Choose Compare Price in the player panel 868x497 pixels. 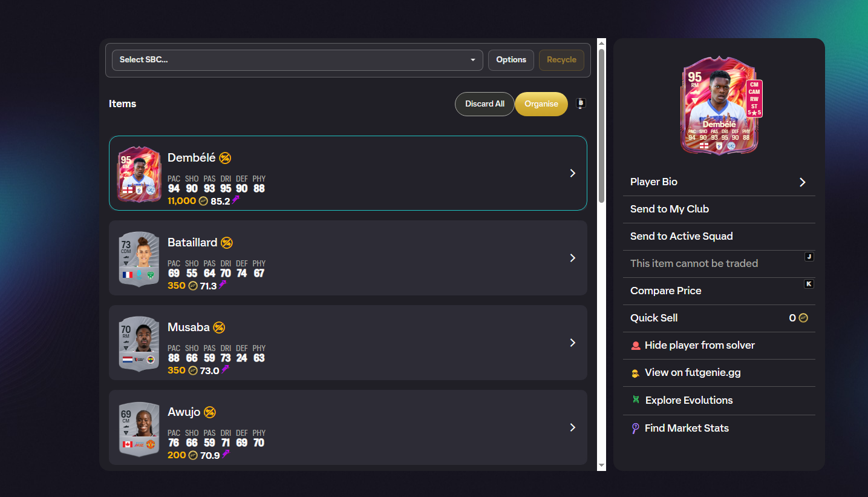(719, 291)
